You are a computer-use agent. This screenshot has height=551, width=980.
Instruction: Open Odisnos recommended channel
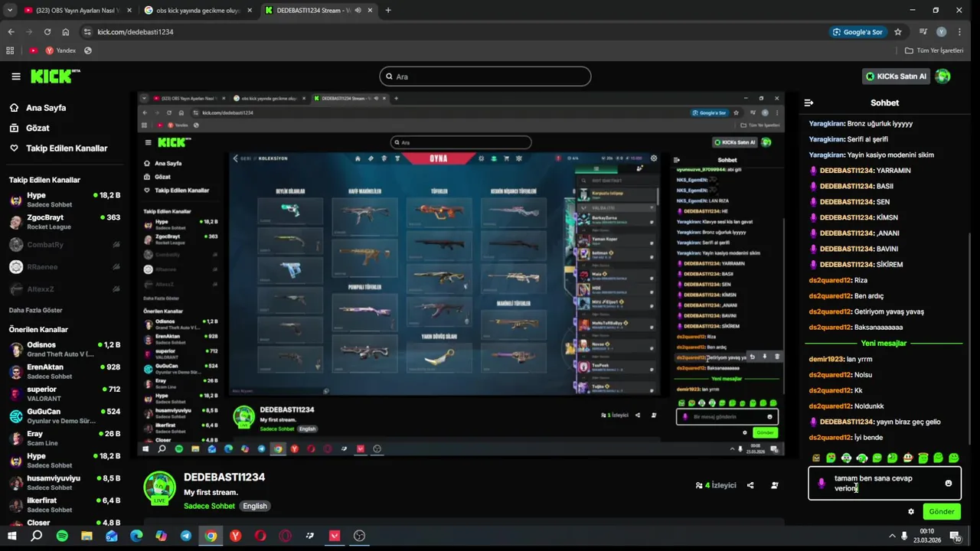click(x=65, y=350)
